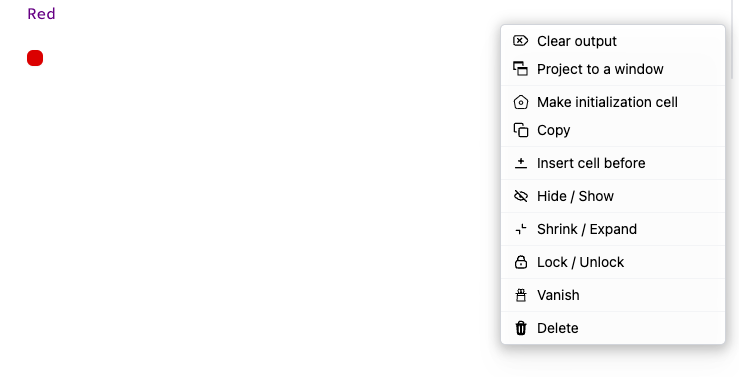This screenshot has height=377, width=739.
Task: Toggle Hide / Show for the cell
Action: 613,196
